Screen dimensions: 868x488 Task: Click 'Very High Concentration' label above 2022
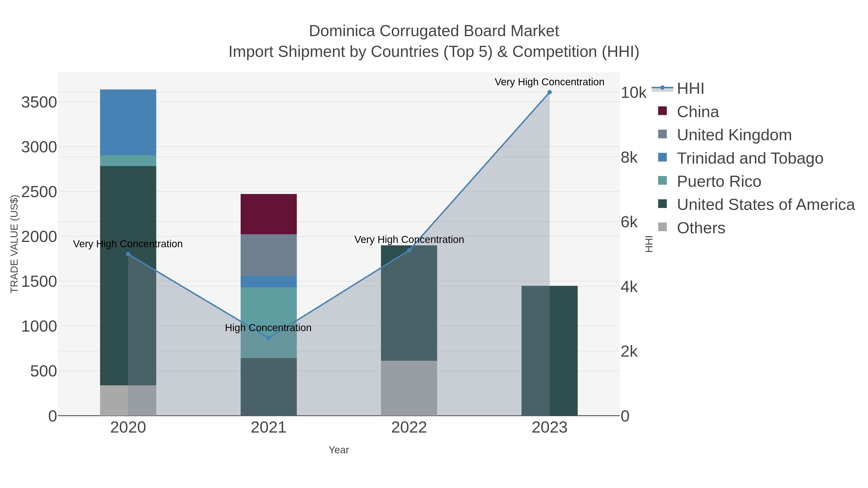pos(409,240)
